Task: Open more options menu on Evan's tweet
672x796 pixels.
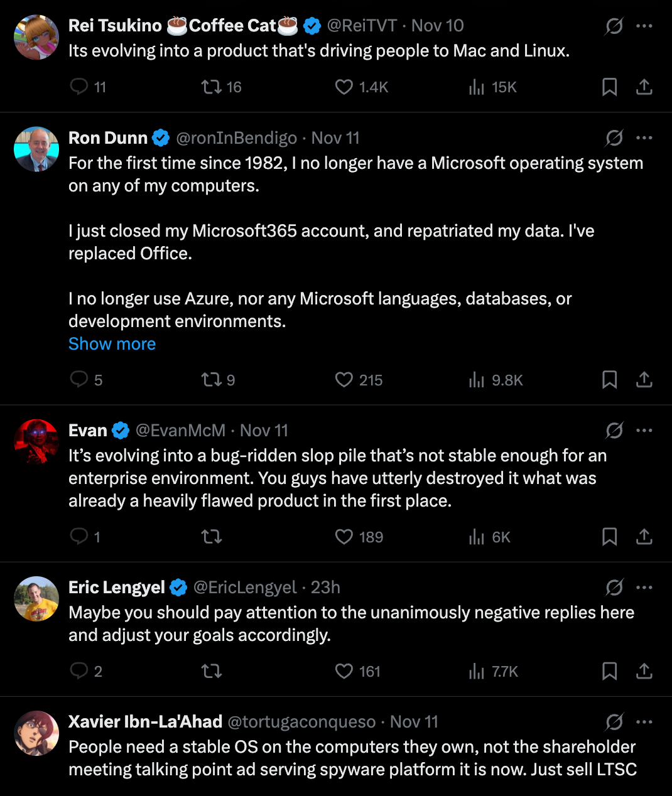Action: 644,431
